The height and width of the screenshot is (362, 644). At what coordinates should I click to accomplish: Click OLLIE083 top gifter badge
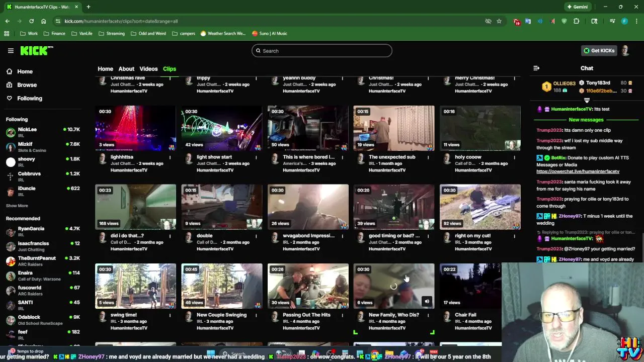(546, 87)
